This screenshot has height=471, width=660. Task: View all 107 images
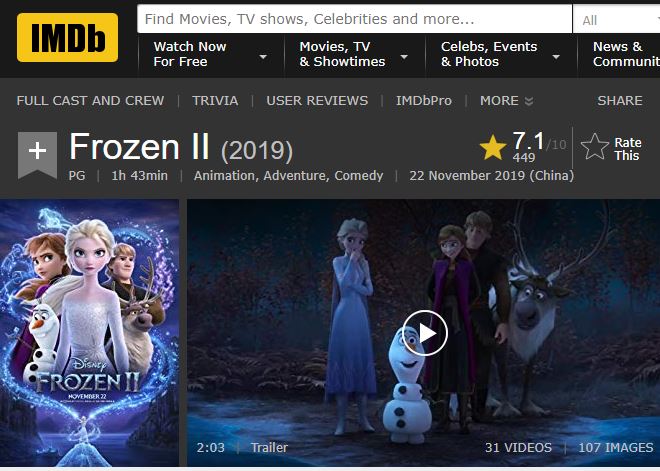615,448
